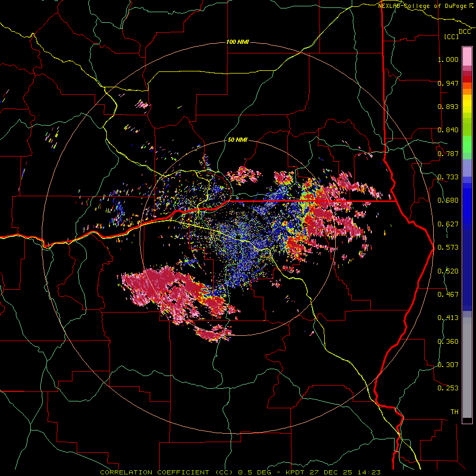Click the gray lower segment of the color bar
The height and width of the screenshot is (476, 476).
click(x=467, y=368)
